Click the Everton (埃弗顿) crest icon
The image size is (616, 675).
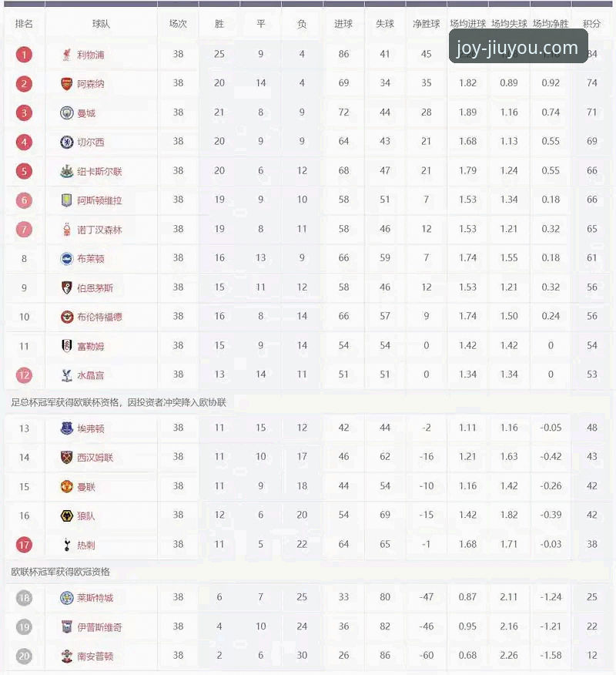[67, 428]
